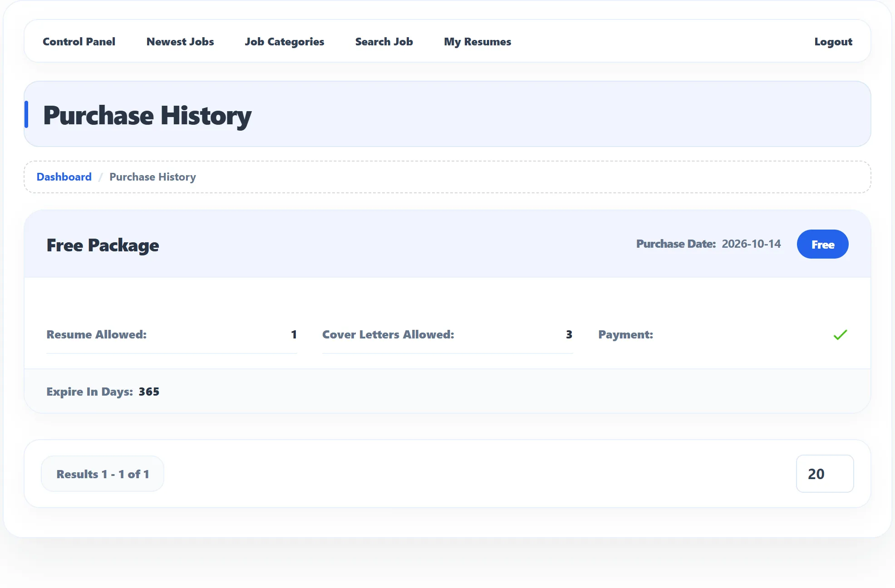The width and height of the screenshot is (895, 588).
Task: Click the Resume Allowed label
Action: [97, 335]
